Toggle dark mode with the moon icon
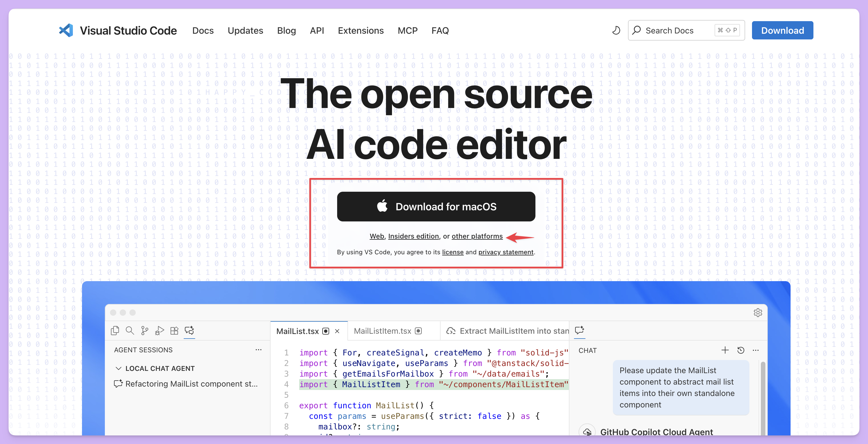 click(616, 30)
